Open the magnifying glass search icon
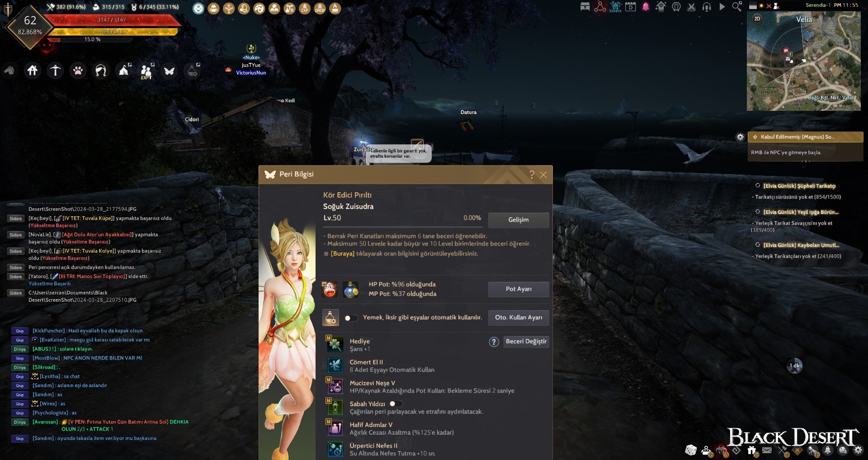This screenshot has height=460, width=868. (x=737, y=6)
